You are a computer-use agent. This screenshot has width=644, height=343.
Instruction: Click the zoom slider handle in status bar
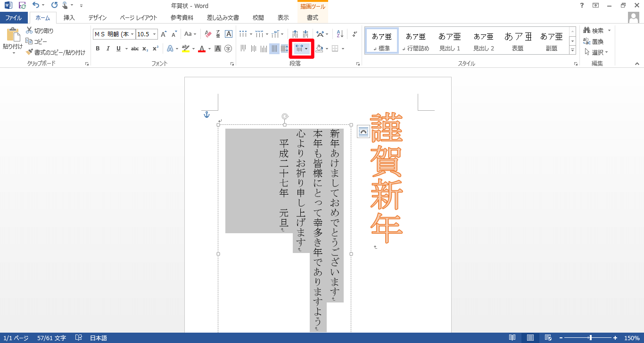[x=590, y=338]
